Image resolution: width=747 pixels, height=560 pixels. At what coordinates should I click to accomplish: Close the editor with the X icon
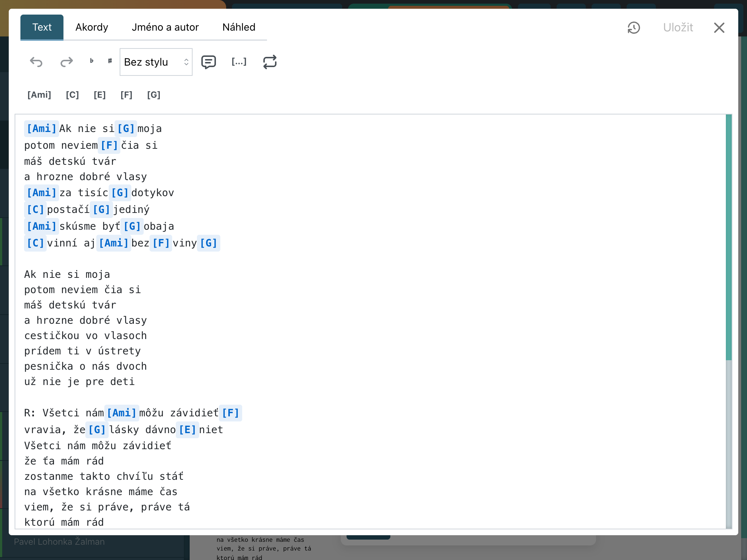coord(719,28)
